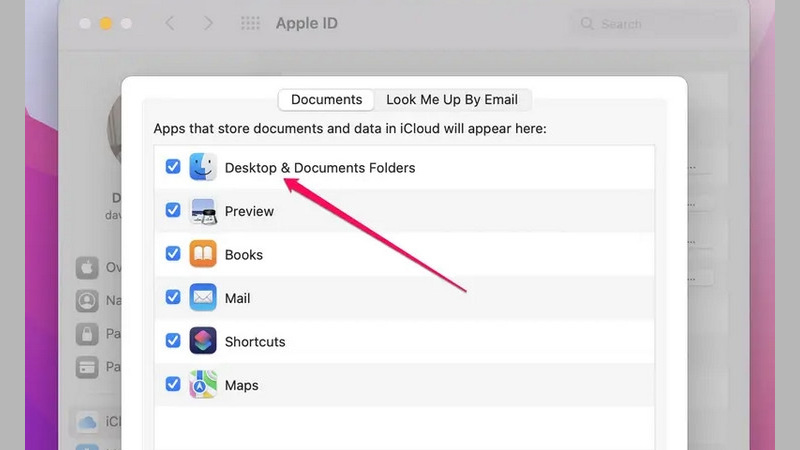The image size is (800, 450).
Task: Select the iCloud sidebar cloud icon
Action: pos(87,422)
